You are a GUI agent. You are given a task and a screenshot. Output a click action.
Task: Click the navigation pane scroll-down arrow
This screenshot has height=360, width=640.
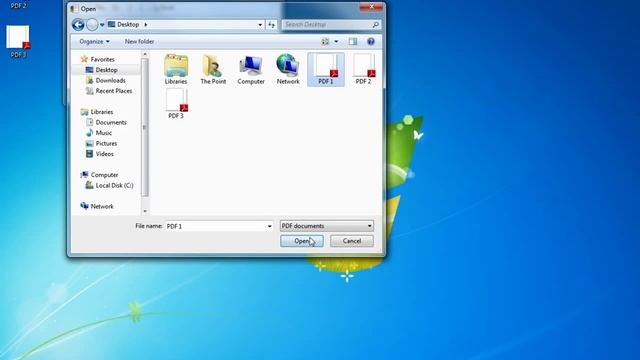[x=144, y=211]
